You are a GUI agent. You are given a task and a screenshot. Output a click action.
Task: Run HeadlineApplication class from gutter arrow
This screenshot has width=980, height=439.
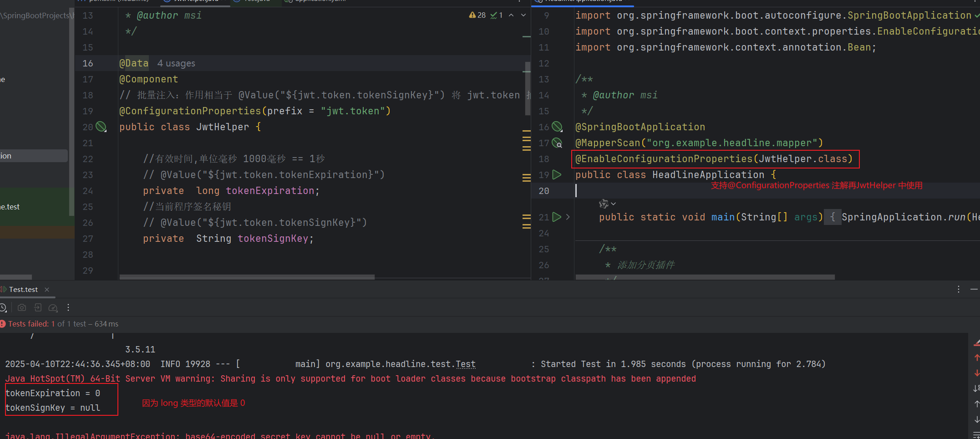[x=557, y=175]
